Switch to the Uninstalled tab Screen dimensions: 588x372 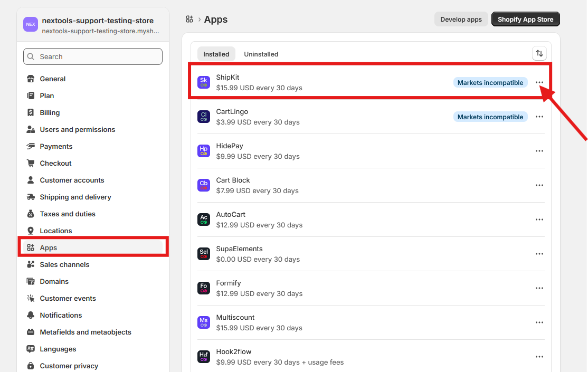[x=261, y=54]
